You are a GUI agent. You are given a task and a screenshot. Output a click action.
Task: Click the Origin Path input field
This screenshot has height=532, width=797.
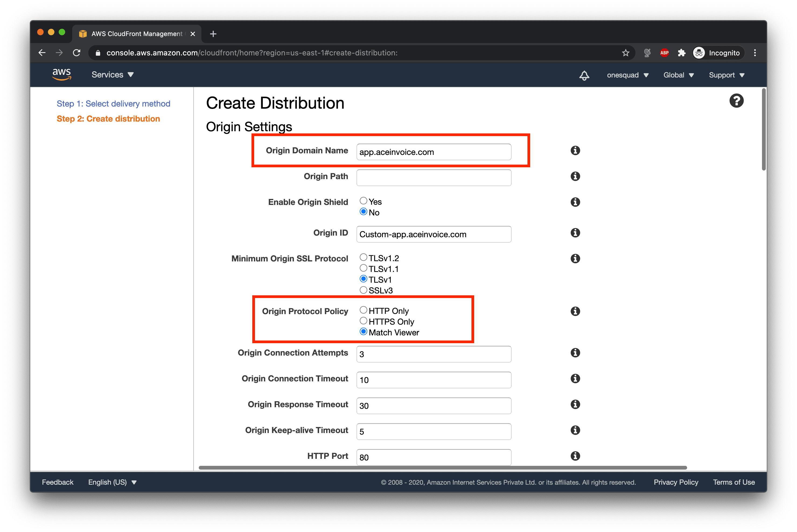pyautogui.click(x=434, y=178)
